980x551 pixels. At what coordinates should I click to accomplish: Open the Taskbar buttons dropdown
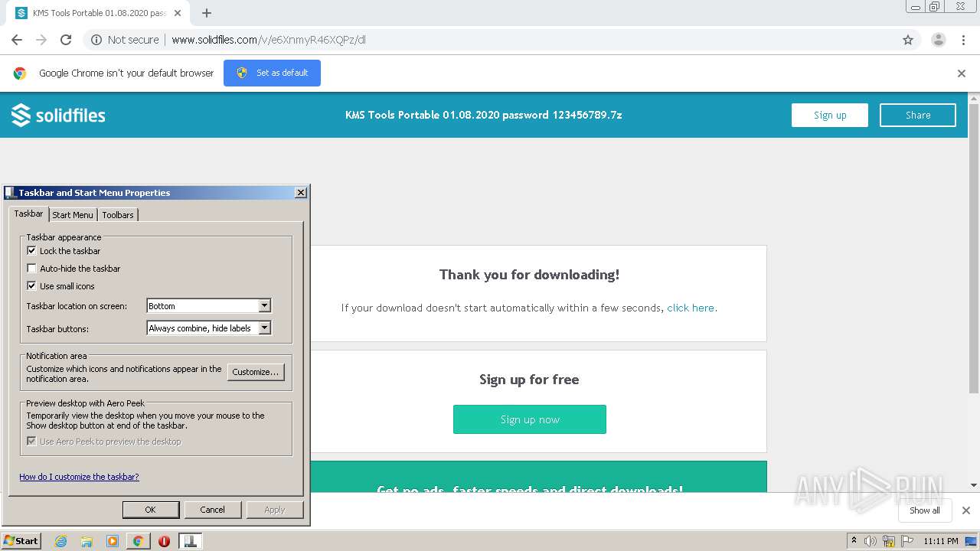pos(208,328)
